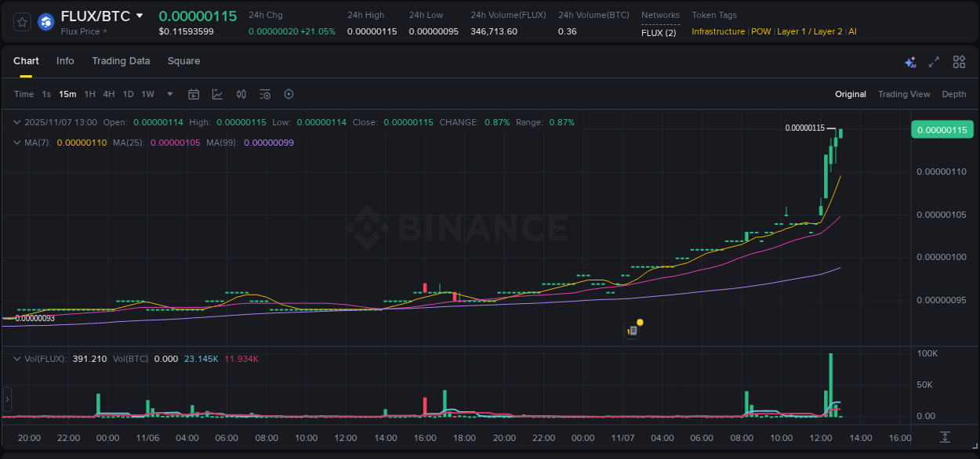Open the date range calendar picker
Screen dimensions: 980x459
194,94
